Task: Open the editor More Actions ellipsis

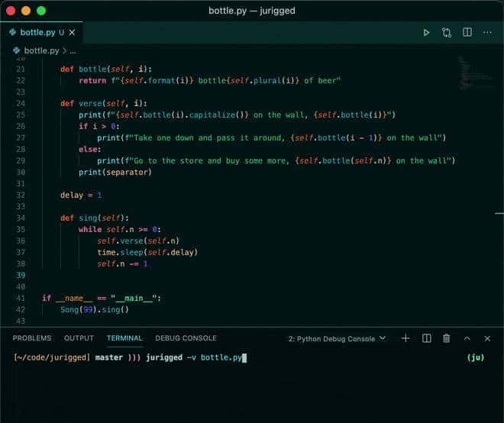Action: (x=487, y=33)
